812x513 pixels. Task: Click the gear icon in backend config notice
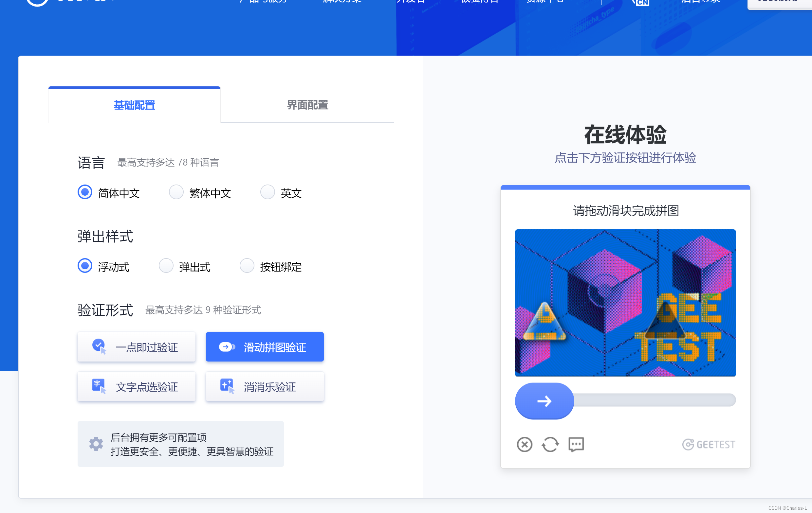tap(96, 444)
